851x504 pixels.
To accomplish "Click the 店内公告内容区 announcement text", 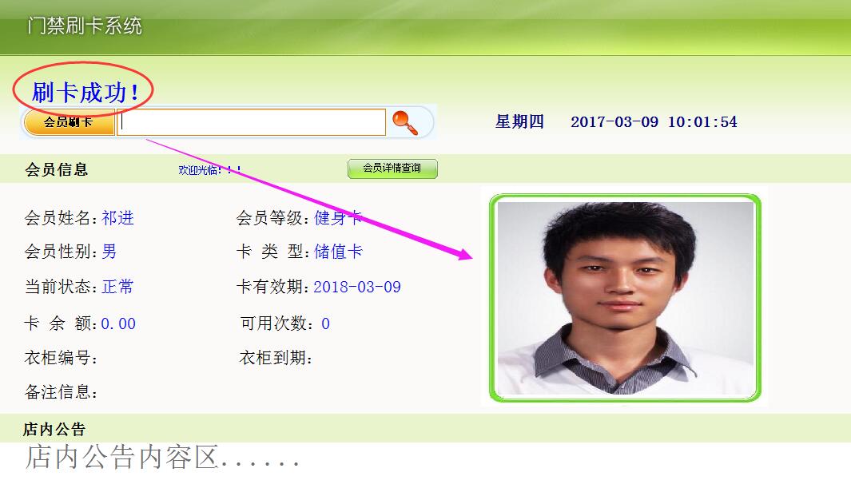I will click(162, 457).
